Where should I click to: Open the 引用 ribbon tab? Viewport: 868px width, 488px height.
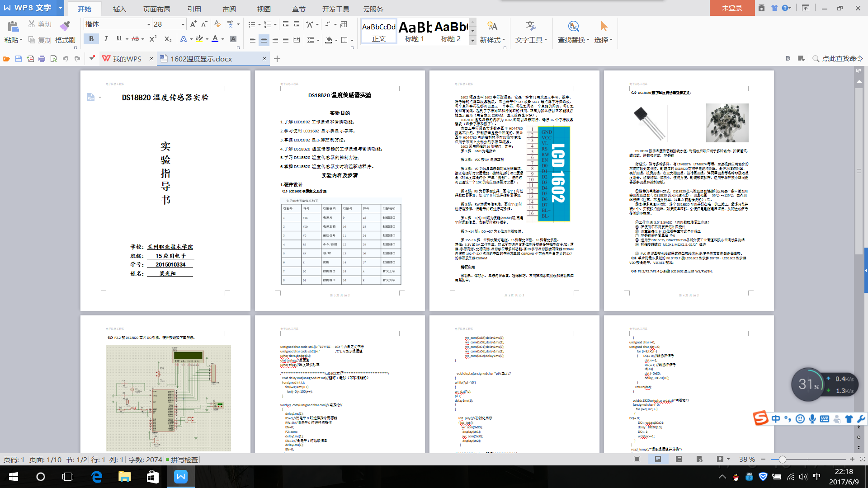(x=194, y=9)
